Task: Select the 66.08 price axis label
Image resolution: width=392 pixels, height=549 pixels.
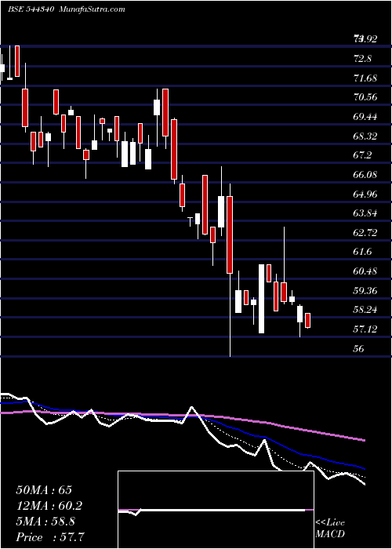Action: tap(366, 174)
